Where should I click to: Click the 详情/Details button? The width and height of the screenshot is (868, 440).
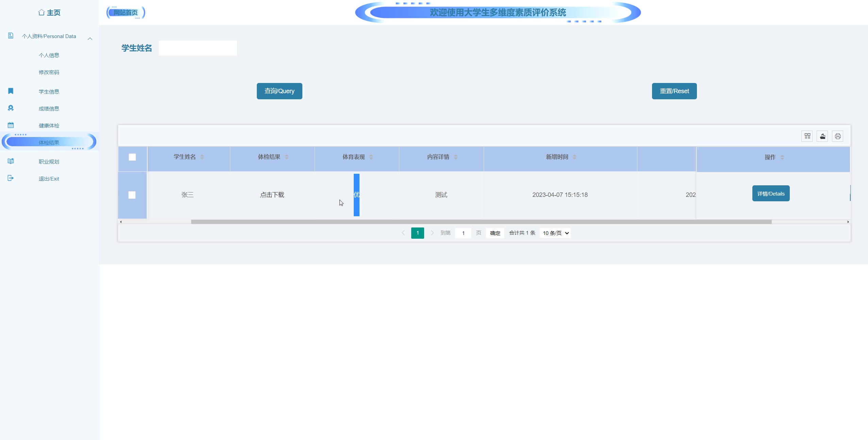(771, 193)
